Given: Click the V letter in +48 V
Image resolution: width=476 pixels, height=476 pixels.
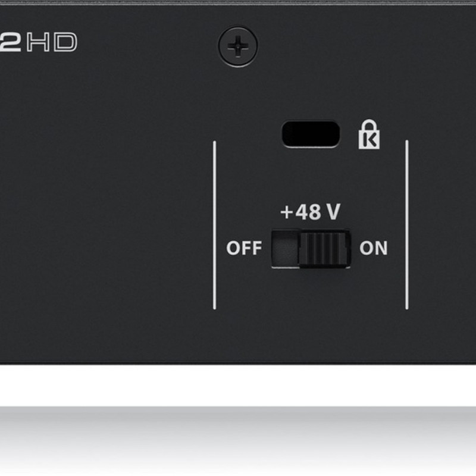Looking at the screenshot, I should point(334,212).
